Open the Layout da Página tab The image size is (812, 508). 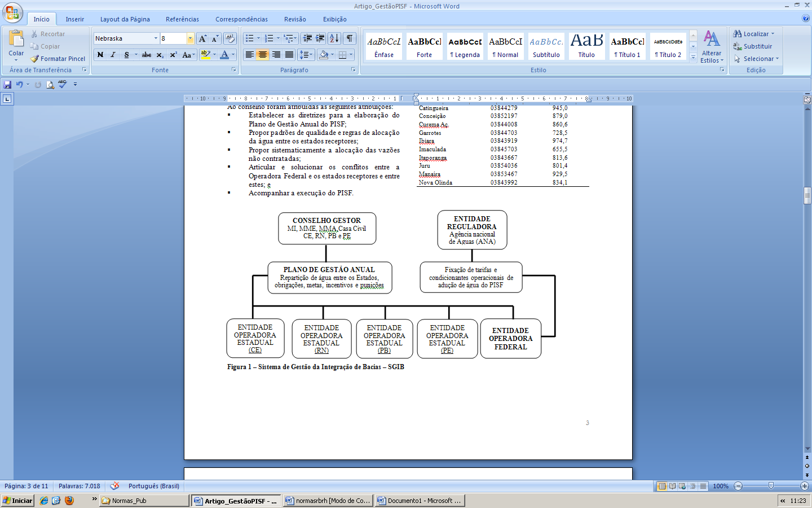click(x=125, y=19)
